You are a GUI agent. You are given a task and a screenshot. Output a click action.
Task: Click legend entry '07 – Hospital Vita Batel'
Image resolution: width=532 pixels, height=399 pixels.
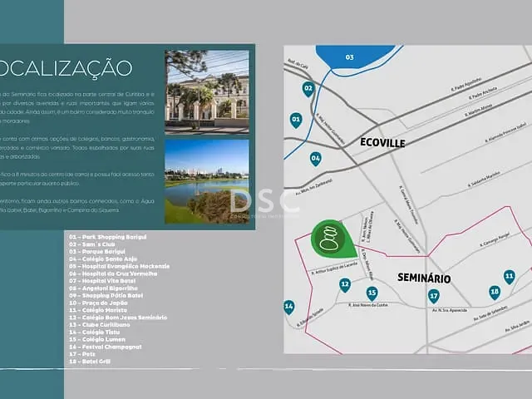[102, 281]
